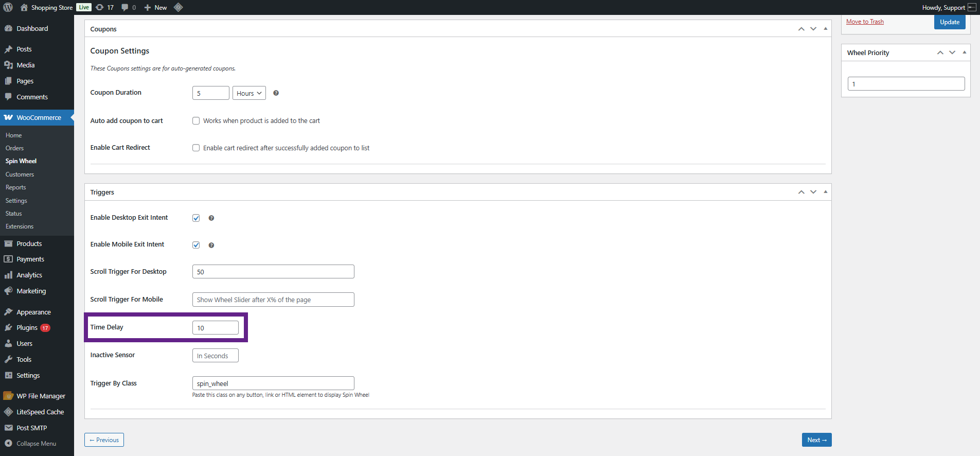Open LiteSpeed Cache in the sidebar
Viewport: 980px width, 456px height.
pyautogui.click(x=40, y=412)
